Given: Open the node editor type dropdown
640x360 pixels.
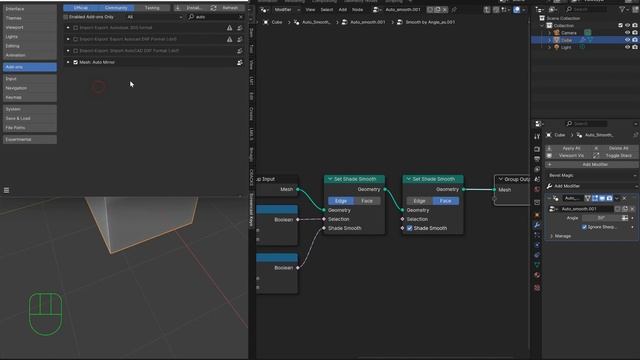Looking at the screenshot, I should click(264, 9).
